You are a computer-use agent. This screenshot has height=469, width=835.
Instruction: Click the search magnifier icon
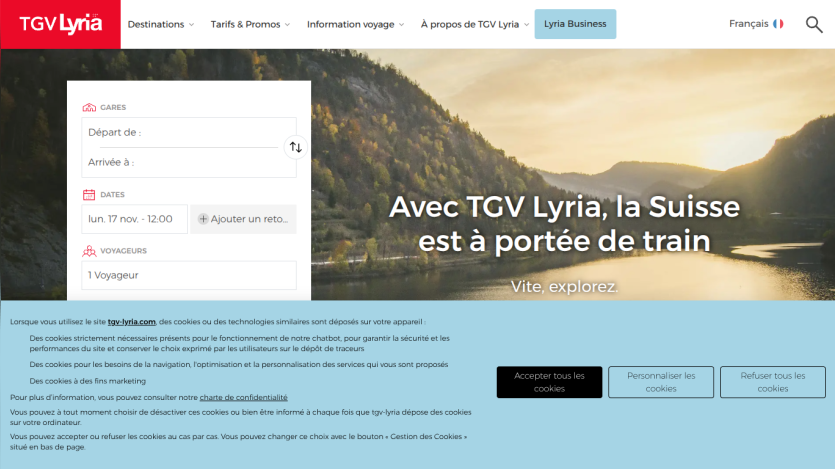[x=814, y=24]
